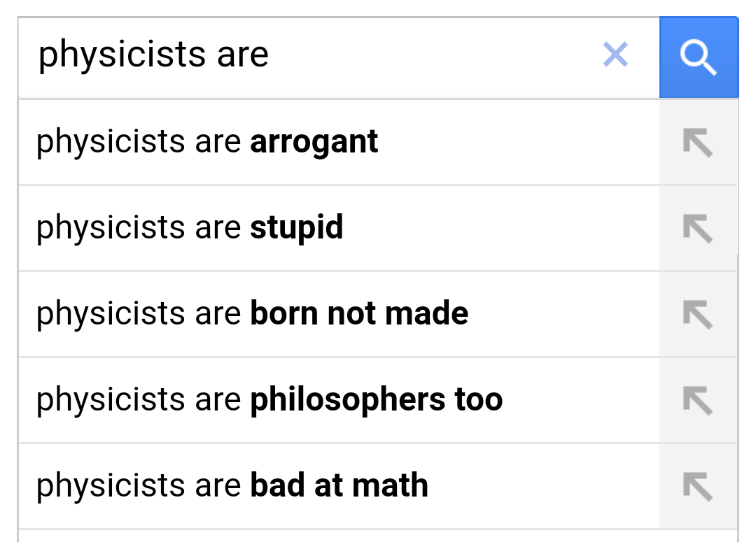The height and width of the screenshot is (542, 756).
Task: Fill query using arrow beside 'arrogant' suggestion
Action: click(698, 143)
